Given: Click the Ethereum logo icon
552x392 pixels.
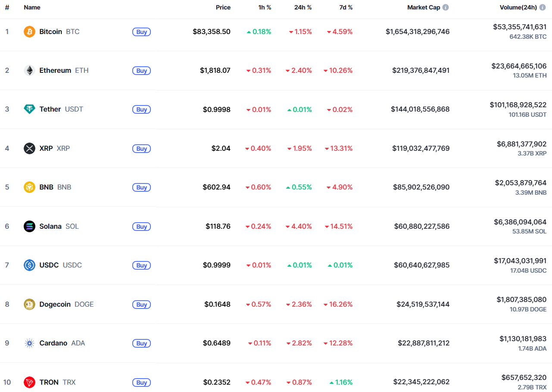Looking at the screenshot, I should click(x=29, y=71).
